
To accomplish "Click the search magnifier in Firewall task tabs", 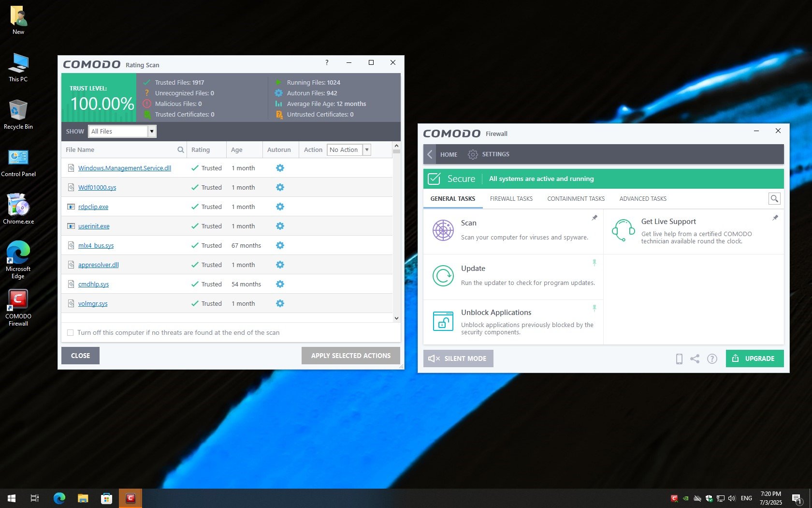I will pos(774,198).
